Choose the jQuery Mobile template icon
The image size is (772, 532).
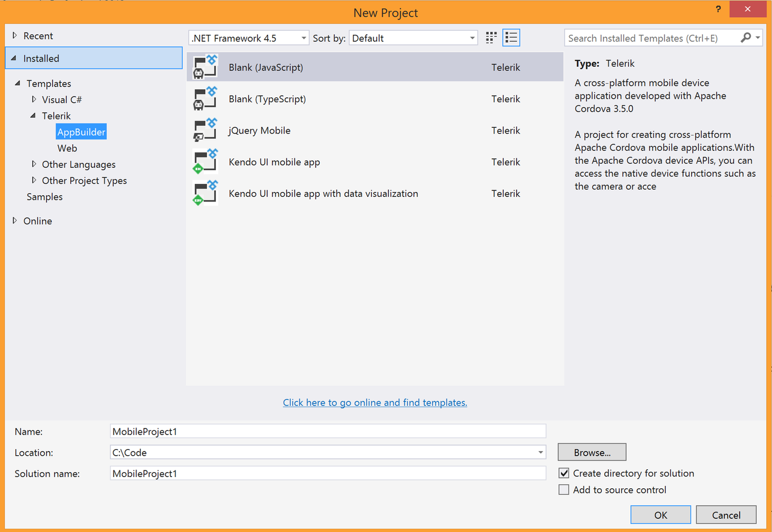pyautogui.click(x=206, y=130)
